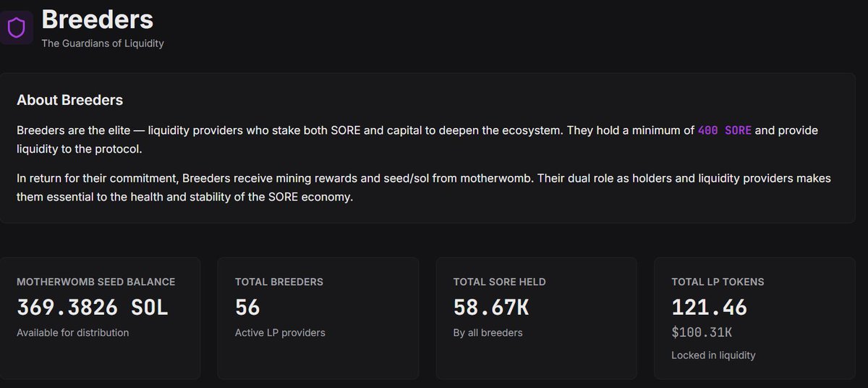Click paragraph beginning 'Breeders are the elite'
This screenshot has width=868, height=388.
click(417, 138)
